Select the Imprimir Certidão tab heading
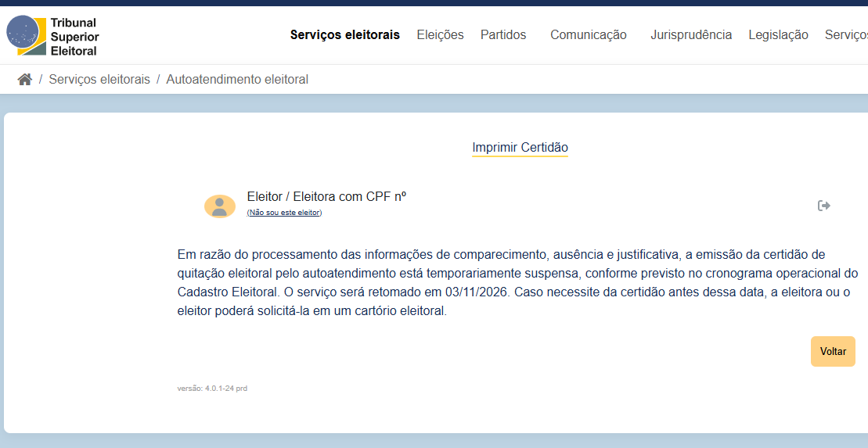Image resolution: width=868 pixels, height=448 pixels. (520, 148)
